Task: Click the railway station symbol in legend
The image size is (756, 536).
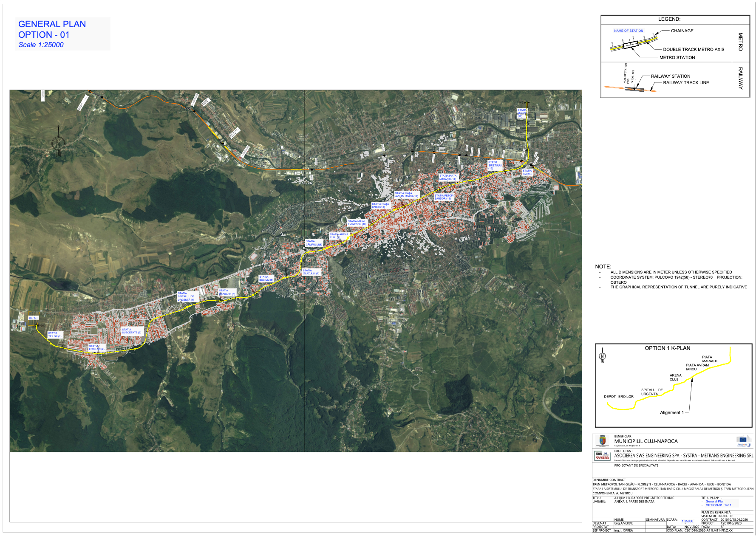Action: [x=634, y=89]
